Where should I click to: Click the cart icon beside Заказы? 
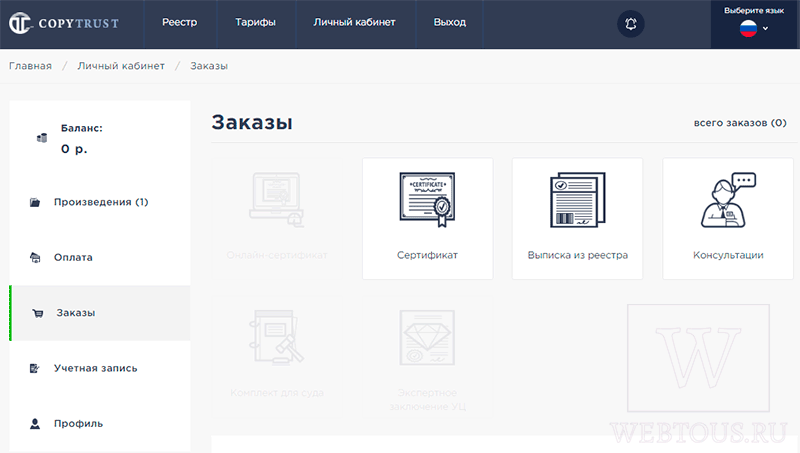38,313
